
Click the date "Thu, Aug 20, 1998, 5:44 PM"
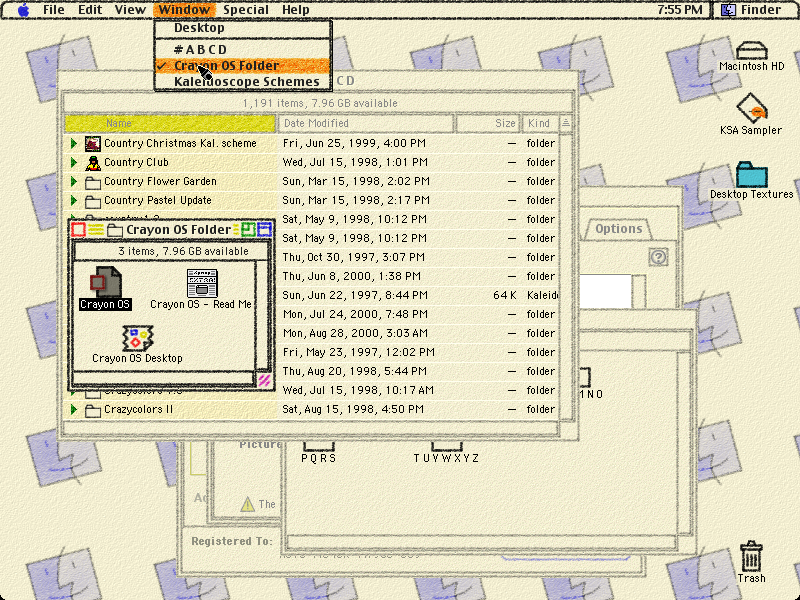[x=355, y=371]
